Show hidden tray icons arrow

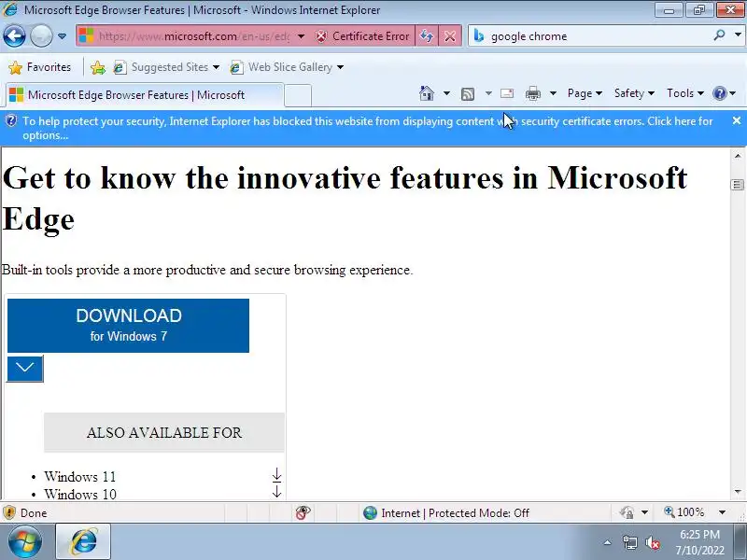coord(608,542)
